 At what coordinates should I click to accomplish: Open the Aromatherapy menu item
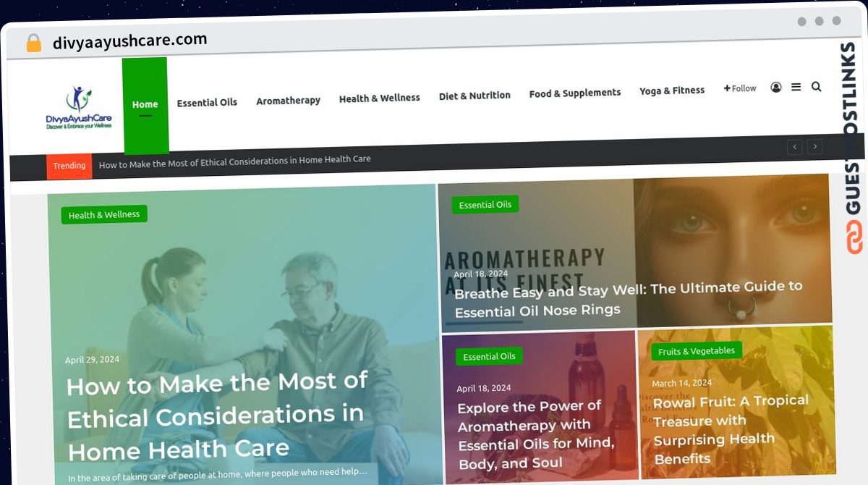pyautogui.click(x=288, y=101)
